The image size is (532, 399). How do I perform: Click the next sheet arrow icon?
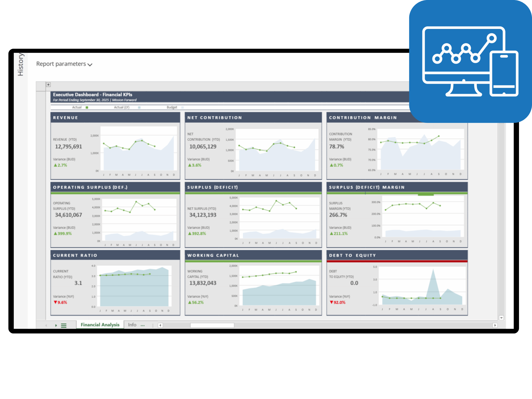pos(56,325)
